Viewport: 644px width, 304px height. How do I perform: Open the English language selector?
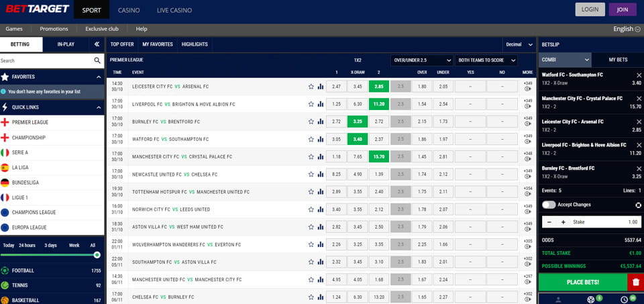(x=627, y=29)
